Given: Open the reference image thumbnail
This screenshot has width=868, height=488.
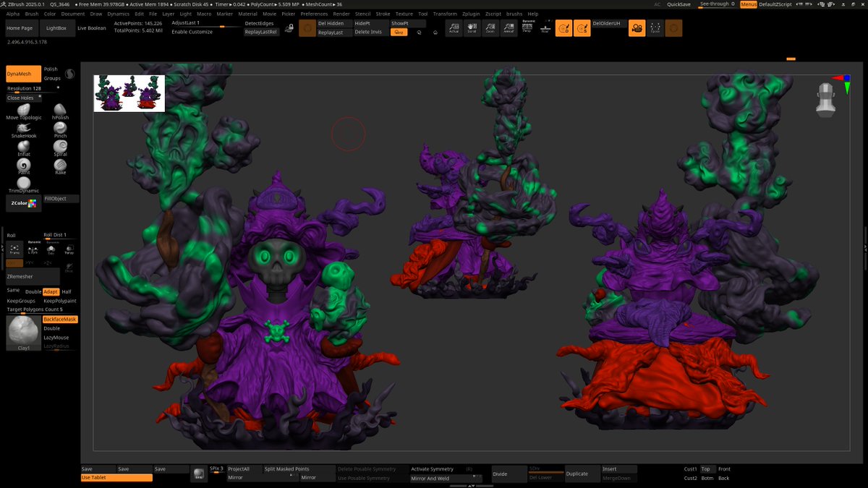Looking at the screenshot, I should 129,93.
